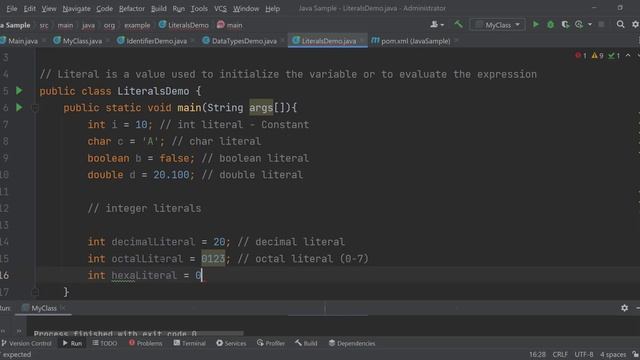Close the MyClass.java tab
Image resolution: width=640 pixels, height=360 pixels.
(108, 41)
